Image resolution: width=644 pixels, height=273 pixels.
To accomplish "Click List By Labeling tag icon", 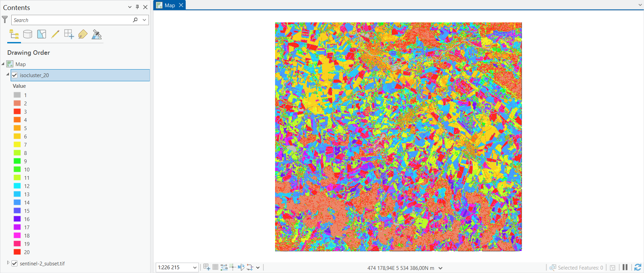I will click(83, 34).
